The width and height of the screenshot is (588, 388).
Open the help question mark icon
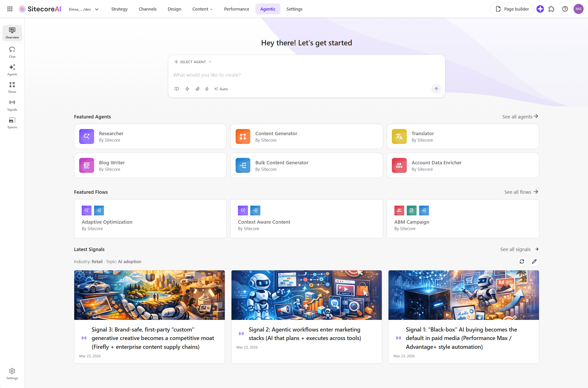pos(565,9)
